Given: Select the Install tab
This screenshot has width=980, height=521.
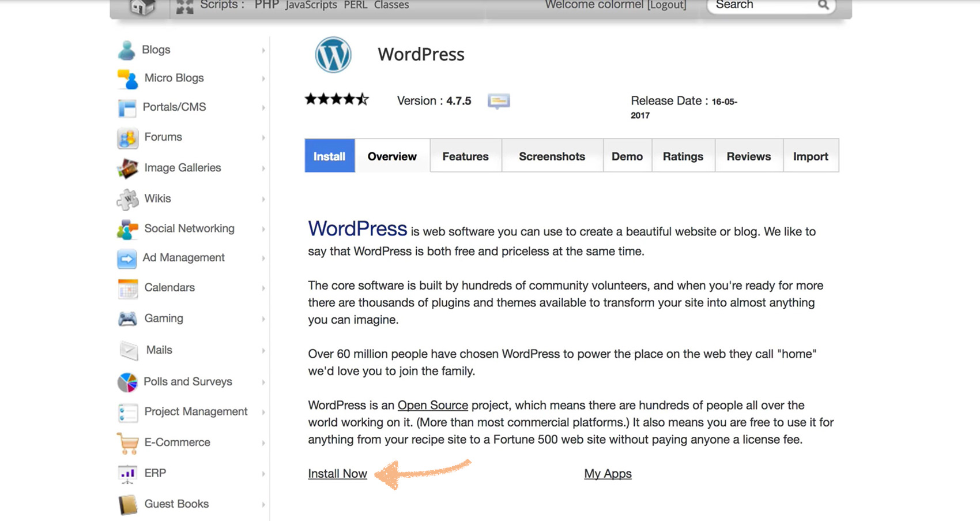Looking at the screenshot, I should coord(330,156).
